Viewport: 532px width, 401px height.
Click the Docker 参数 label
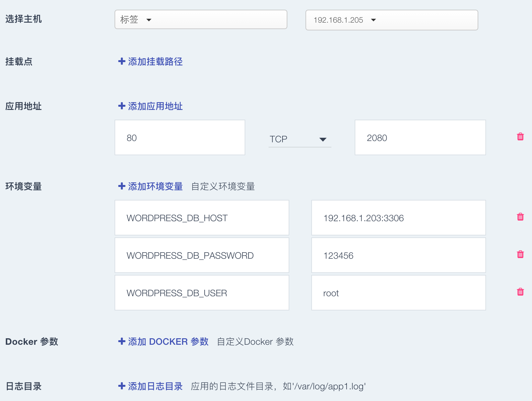[32, 341]
